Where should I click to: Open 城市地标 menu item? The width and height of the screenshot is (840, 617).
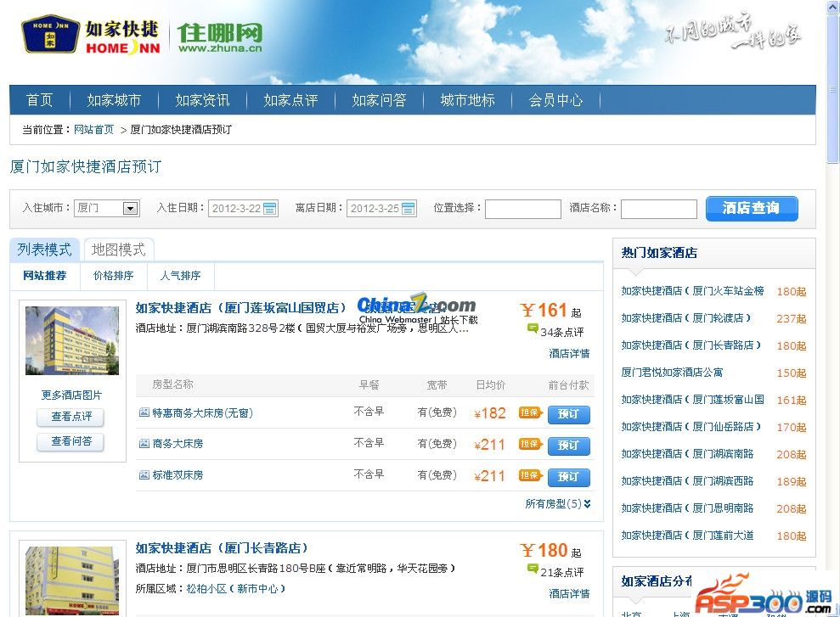468,100
